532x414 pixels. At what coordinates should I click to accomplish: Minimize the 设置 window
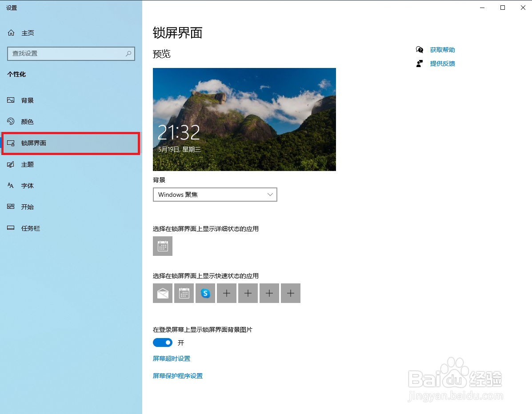click(482, 8)
